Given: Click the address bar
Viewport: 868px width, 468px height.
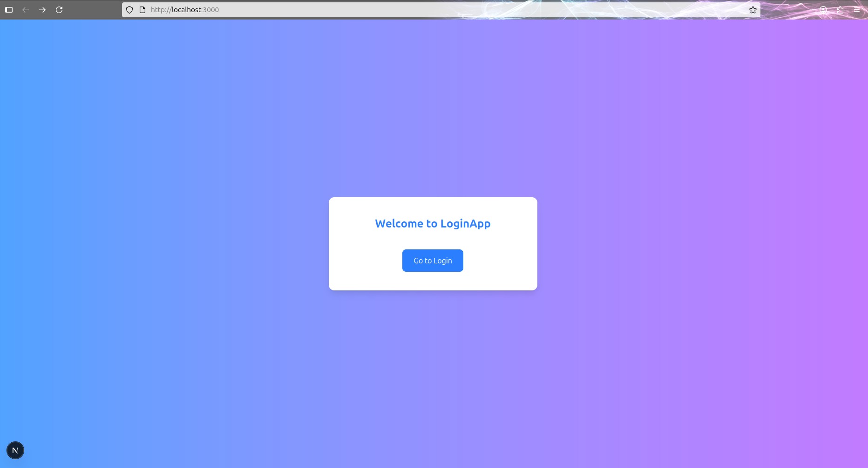Looking at the screenshot, I should [326, 9].
